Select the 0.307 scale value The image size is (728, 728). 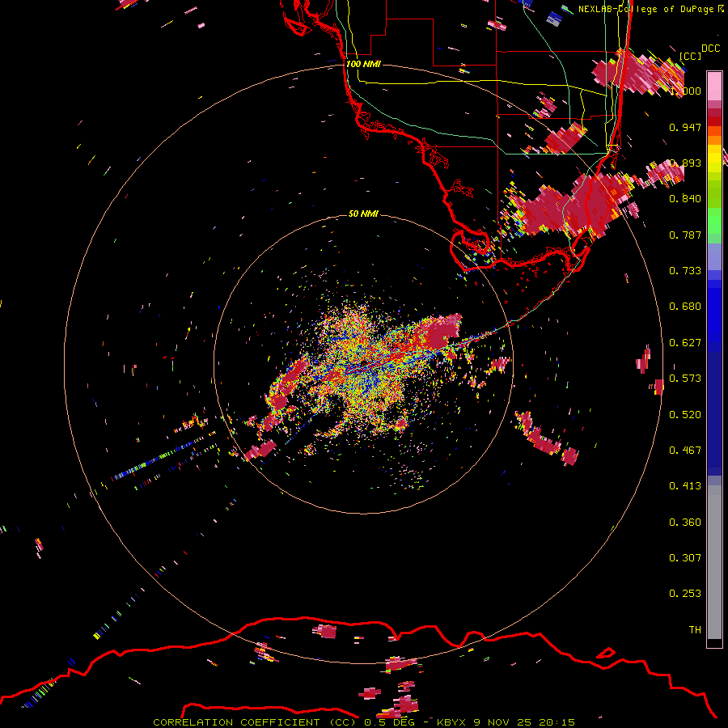pyautogui.click(x=685, y=558)
